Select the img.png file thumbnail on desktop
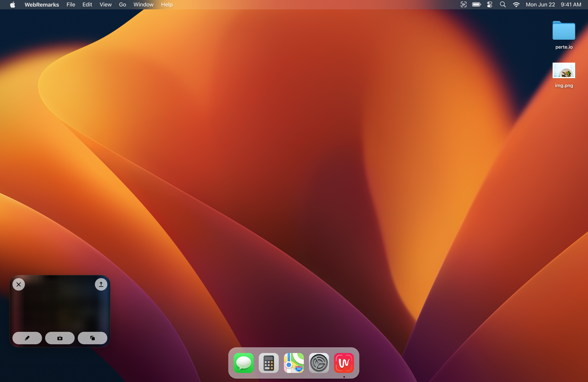 (x=564, y=70)
